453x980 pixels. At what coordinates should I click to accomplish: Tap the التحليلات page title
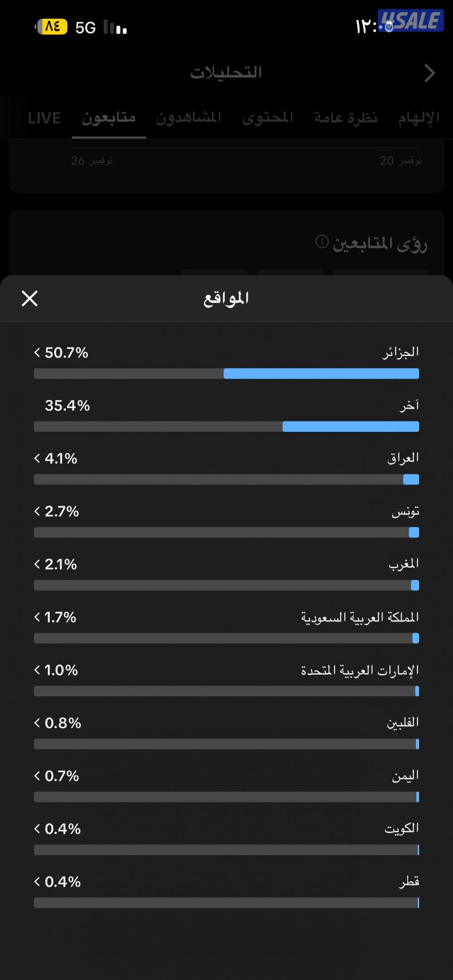pos(226,72)
